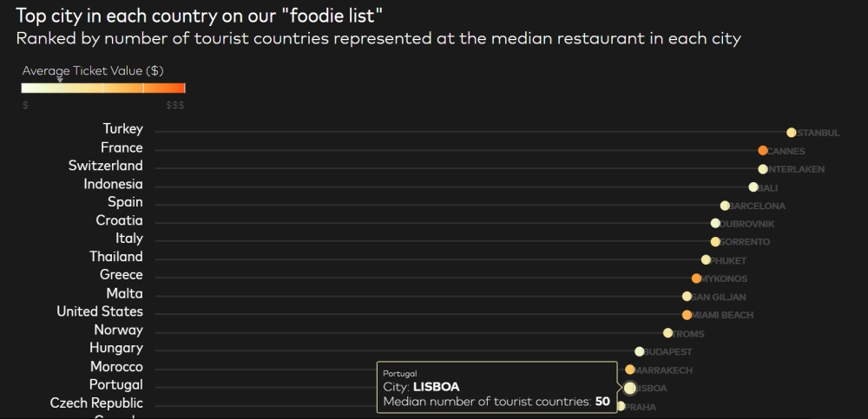Select the Bali data point

753,187
